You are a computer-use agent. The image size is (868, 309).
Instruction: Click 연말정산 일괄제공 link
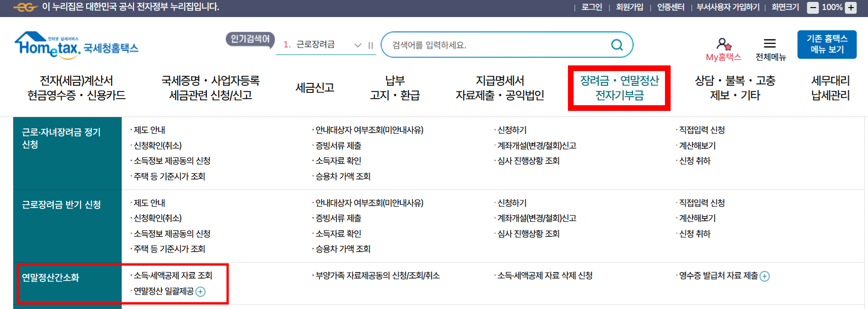[x=164, y=291]
